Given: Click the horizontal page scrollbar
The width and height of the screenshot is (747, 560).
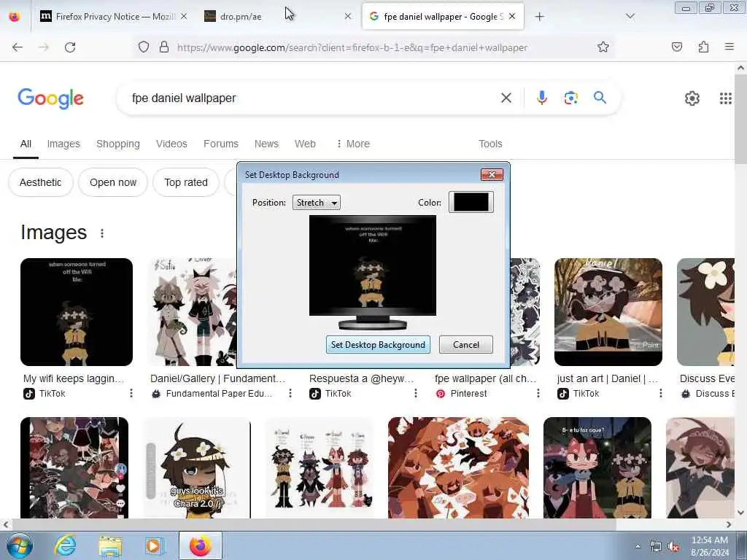Looking at the screenshot, I should (314, 524).
